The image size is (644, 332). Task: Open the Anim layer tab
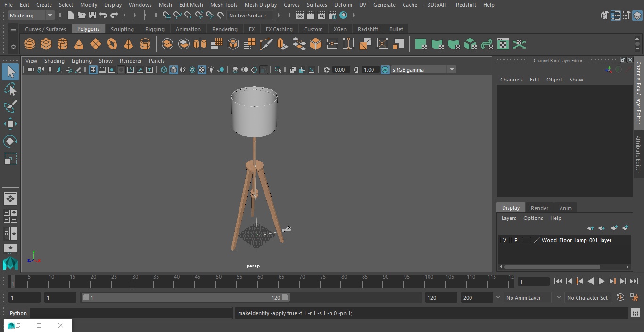(565, 208)
